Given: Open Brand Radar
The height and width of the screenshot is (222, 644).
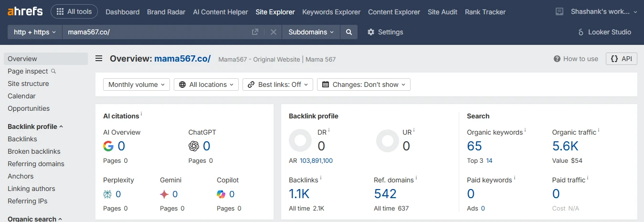Looking at the screenshot, I should [x=166, y=12].
